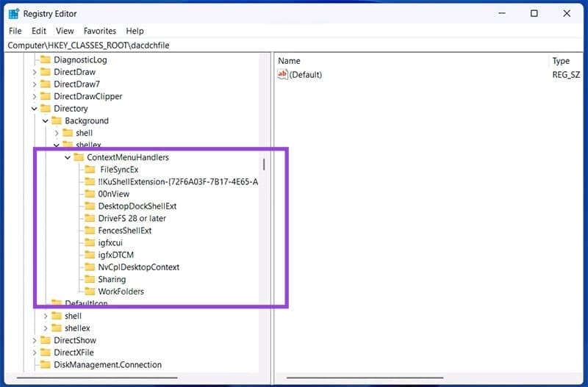Click the igfxcui folder icon

pyautogui.click(x=90, y=242)
